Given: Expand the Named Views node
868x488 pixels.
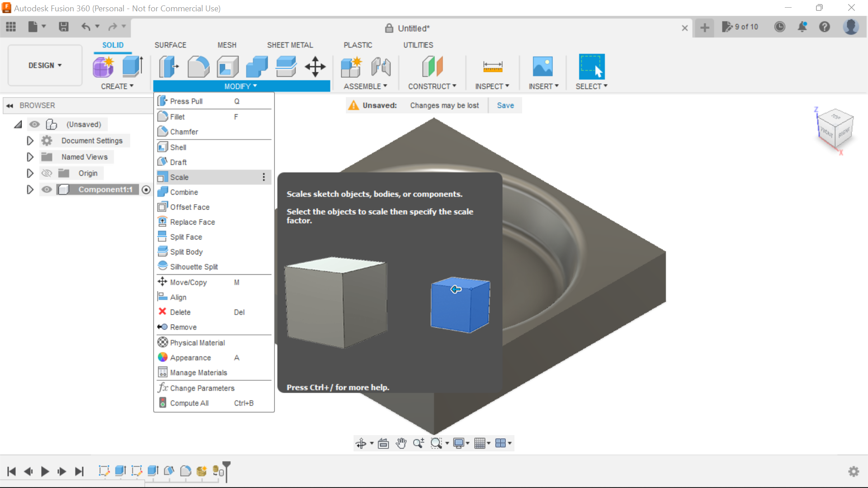Looking at the screenshot, I should click(x=30, y=157).
